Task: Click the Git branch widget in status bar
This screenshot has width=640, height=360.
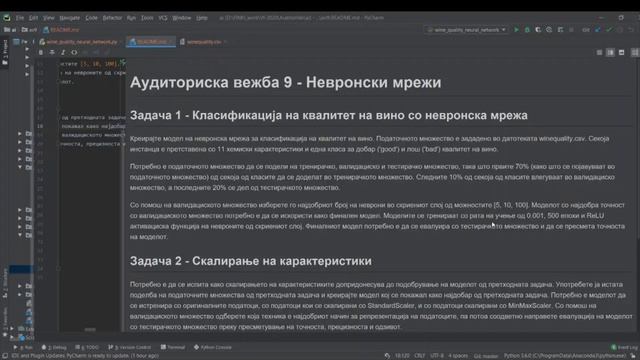Action: pyautogui.click(x=486, y=356)
